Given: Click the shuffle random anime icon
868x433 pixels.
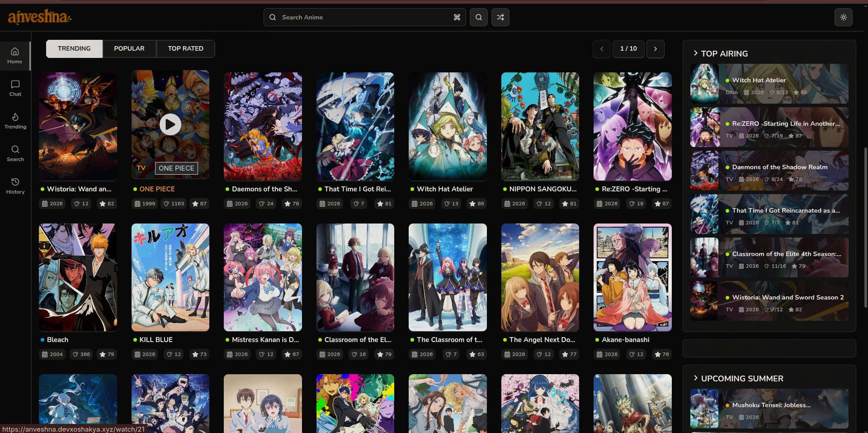Looking at the screenshot, I should (x=500, y=17).
